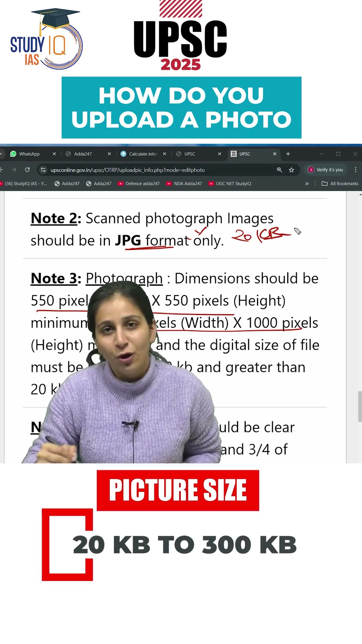Open the Calculate inter browser tab

click(143, 154)
